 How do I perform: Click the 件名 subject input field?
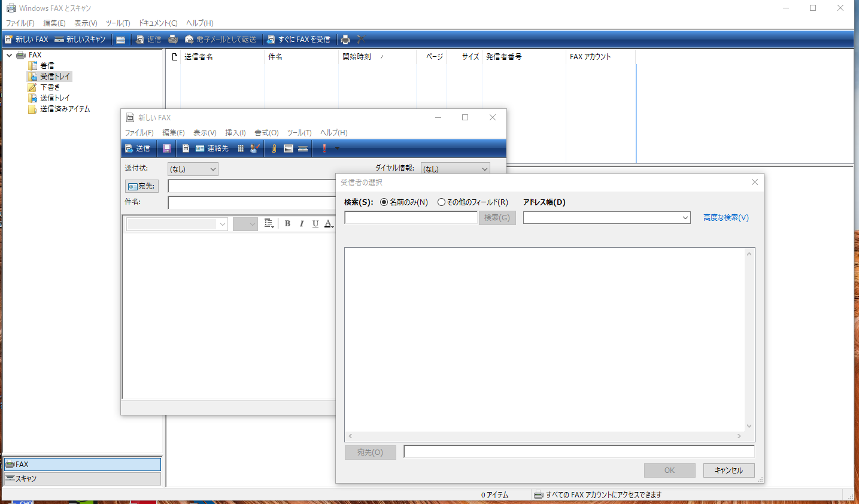[251, 203]
